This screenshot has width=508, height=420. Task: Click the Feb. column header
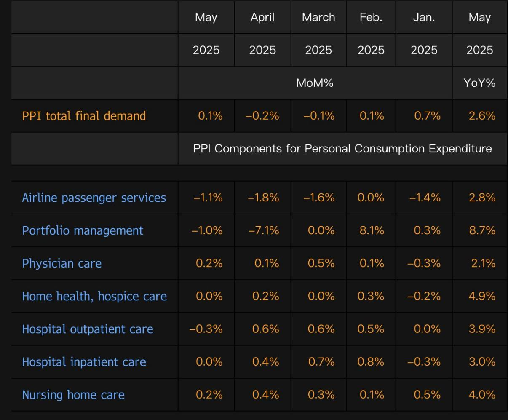(371, 17)
